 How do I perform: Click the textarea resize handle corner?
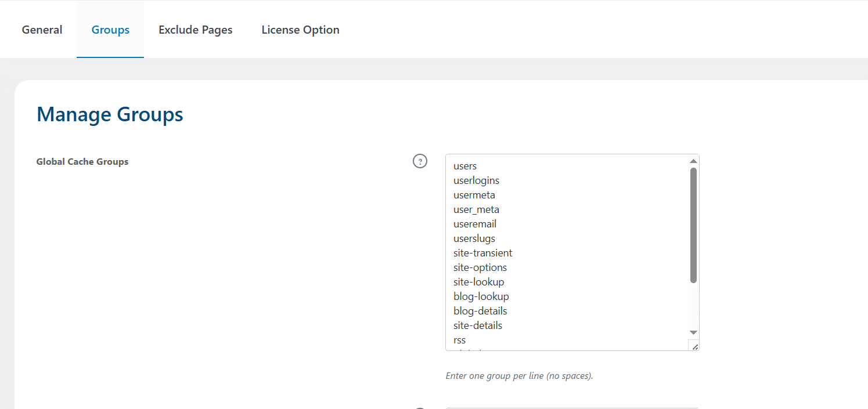(694, 346)
